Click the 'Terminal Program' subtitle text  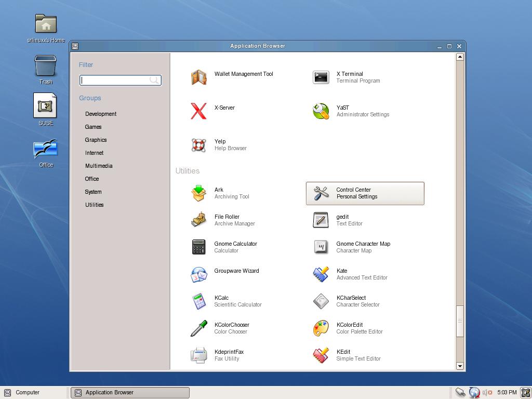(358, 81)
